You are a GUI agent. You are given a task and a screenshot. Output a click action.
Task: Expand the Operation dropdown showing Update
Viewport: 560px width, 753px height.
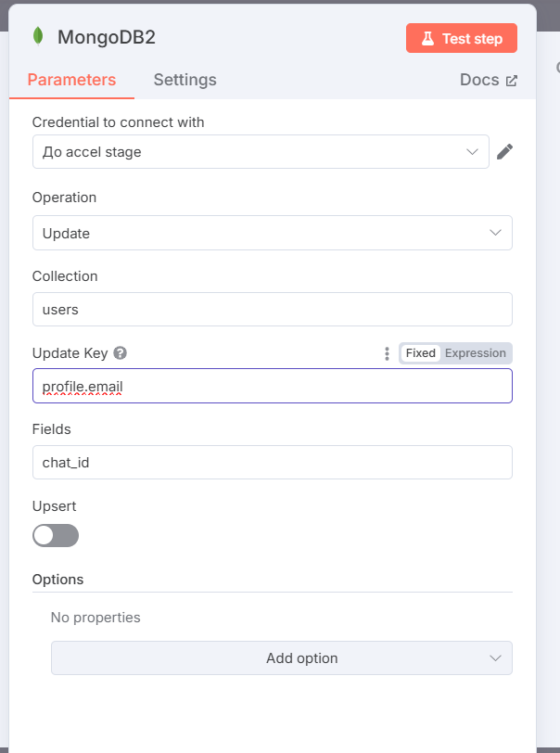pos(273,233)
